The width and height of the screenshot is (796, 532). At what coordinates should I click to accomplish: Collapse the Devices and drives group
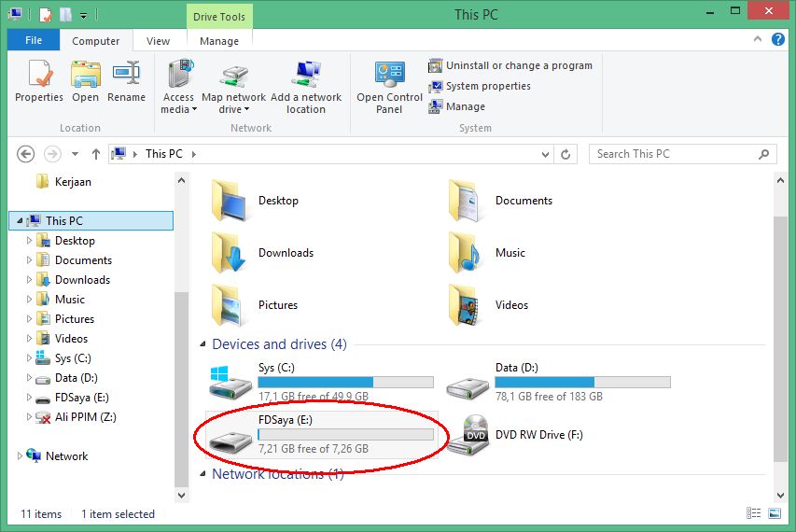click(x=203, y=345)
